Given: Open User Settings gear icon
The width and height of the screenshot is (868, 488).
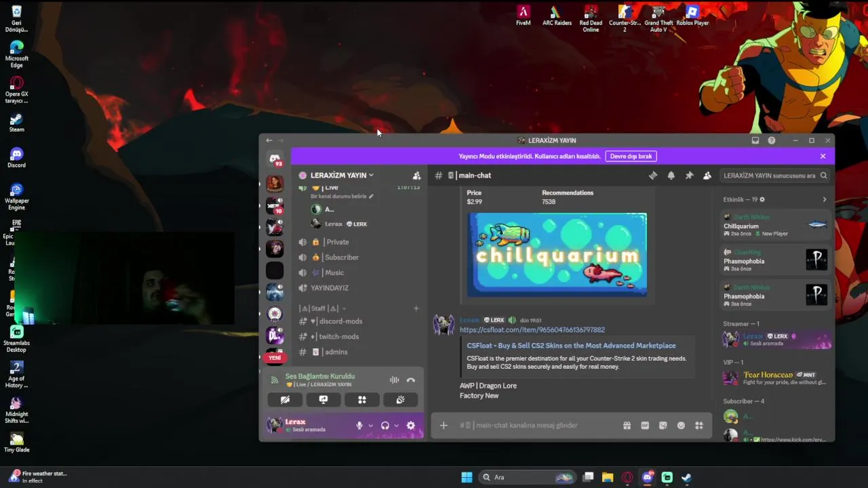Looking at the screenshot, I should (410, 426).
